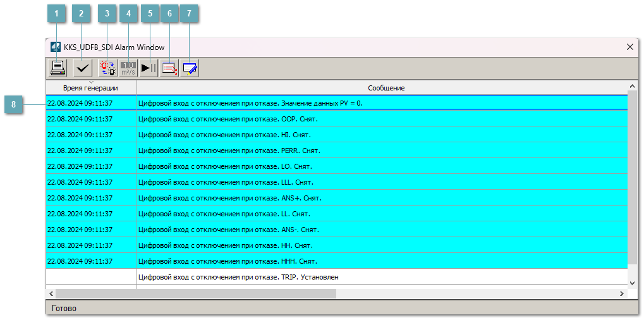Click the horizontal scrollbar left arrow
This screenshot has height=320, width=644.
[x=51, y=294]
